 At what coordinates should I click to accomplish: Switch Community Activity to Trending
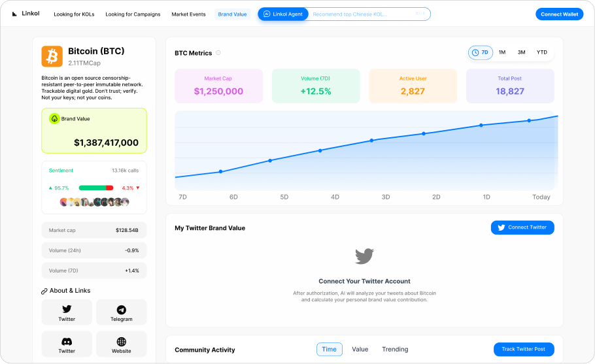pyautogui.click(x=395, y=349)
